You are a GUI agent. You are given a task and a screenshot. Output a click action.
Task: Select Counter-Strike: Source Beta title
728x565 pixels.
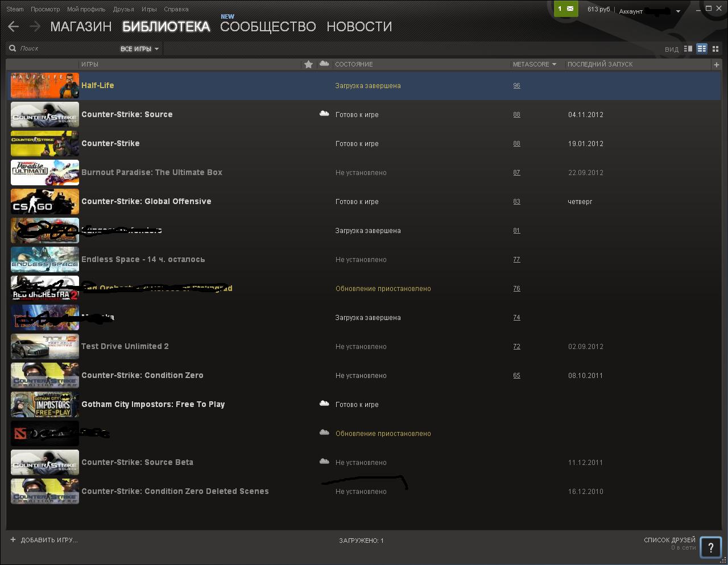[137, 462]
